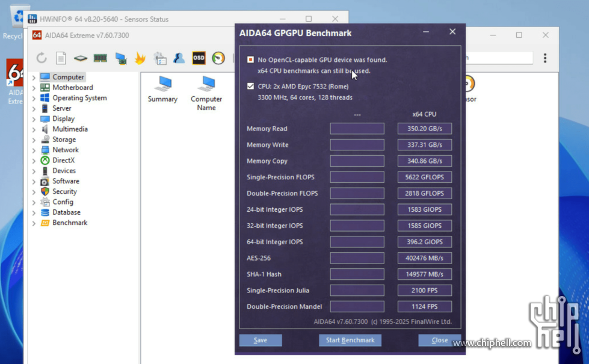Select Server in the tree
This screenshot has width=589, height=364.
pos(61,108)
